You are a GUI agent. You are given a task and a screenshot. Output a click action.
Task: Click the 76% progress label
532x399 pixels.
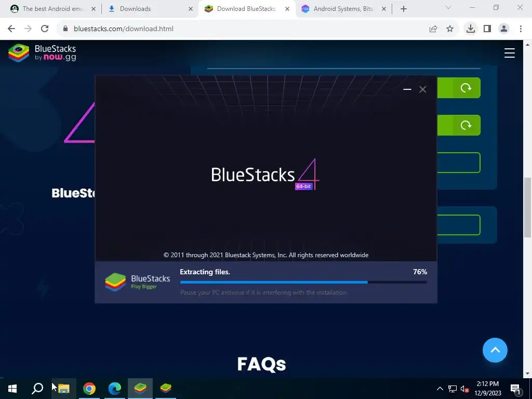pyautogui.click(x=420, y=272)
